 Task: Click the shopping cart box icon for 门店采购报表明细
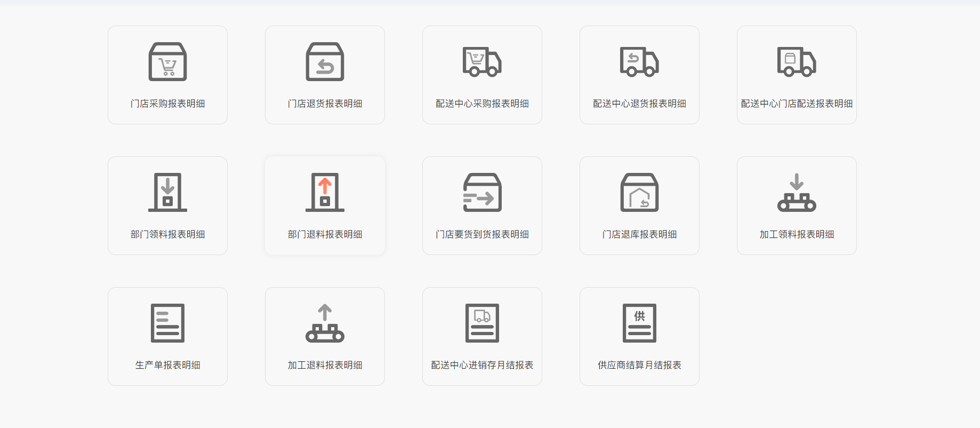167,61
